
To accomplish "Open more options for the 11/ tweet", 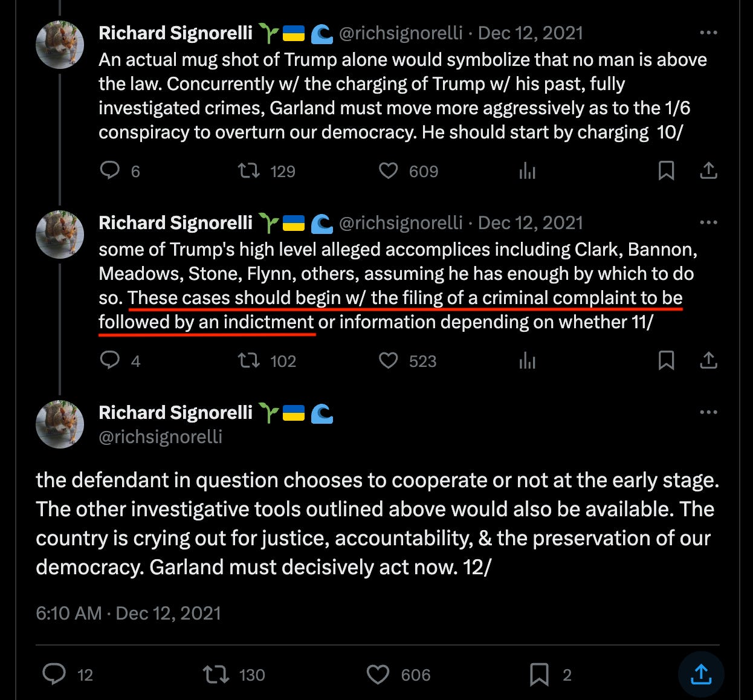I will pyautogui.click(x=708, y=222).
